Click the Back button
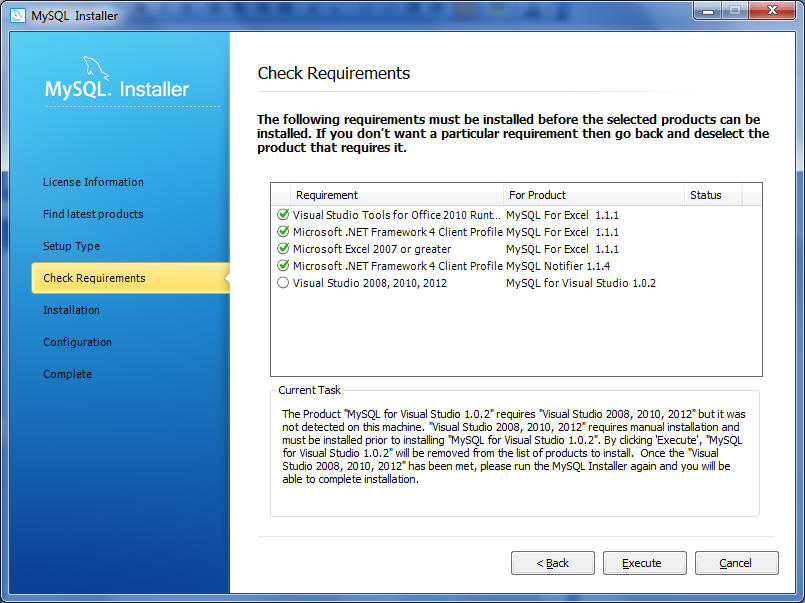This screenshot has height=603, width=805. pyautogui.click(x=552, y=563)
